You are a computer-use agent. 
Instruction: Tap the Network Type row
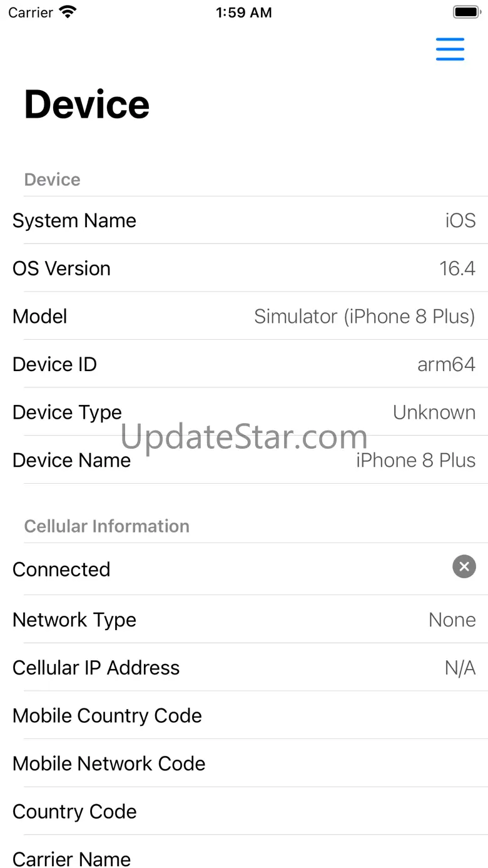pos(244,620)
